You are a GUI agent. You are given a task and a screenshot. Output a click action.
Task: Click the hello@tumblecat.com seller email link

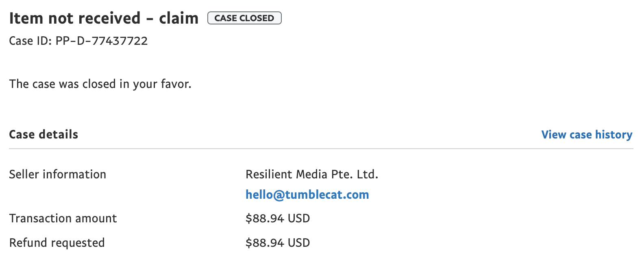click(307, 195)
